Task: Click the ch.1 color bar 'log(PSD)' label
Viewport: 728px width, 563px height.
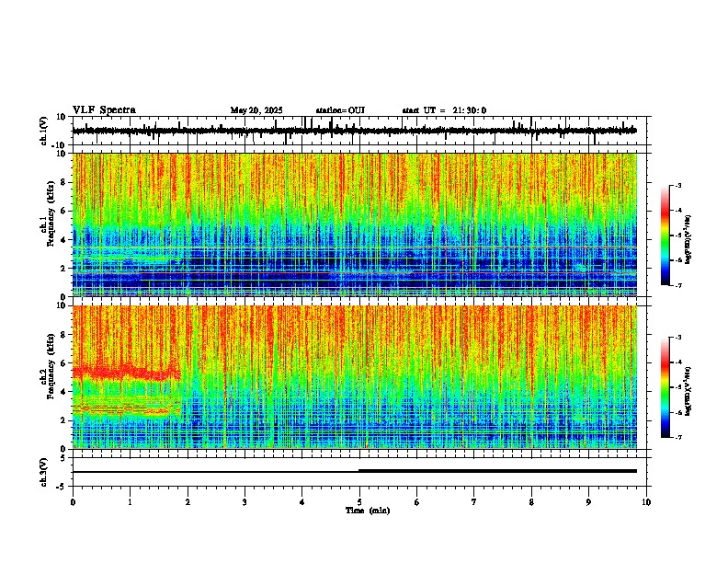Action: point(688,239)
